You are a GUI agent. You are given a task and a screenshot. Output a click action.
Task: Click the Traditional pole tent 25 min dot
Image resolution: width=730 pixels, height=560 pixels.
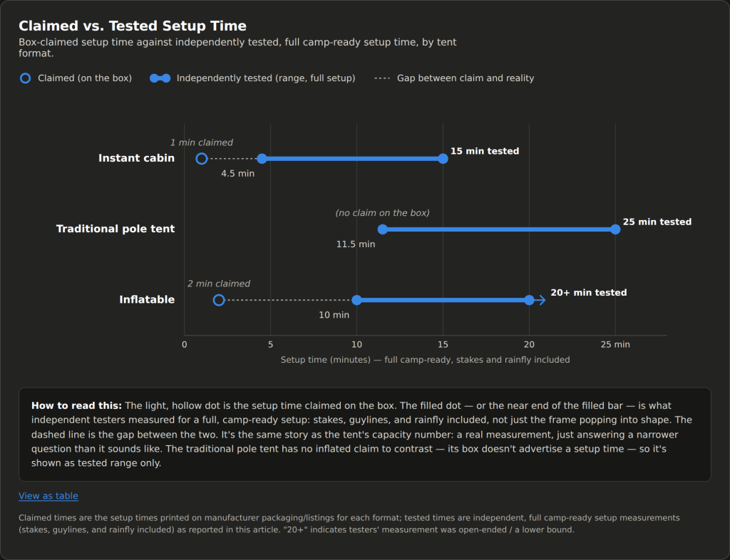tap(615, 229)
